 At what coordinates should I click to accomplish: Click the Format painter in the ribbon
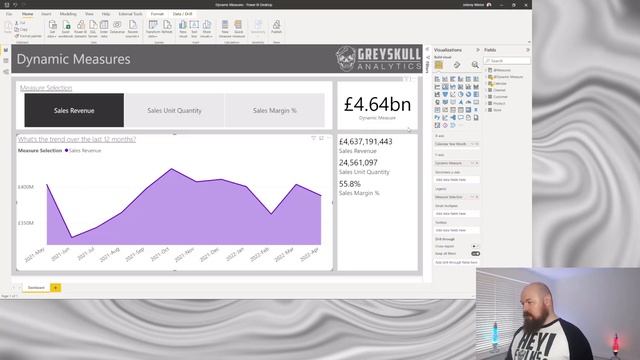tap(28, 36)
